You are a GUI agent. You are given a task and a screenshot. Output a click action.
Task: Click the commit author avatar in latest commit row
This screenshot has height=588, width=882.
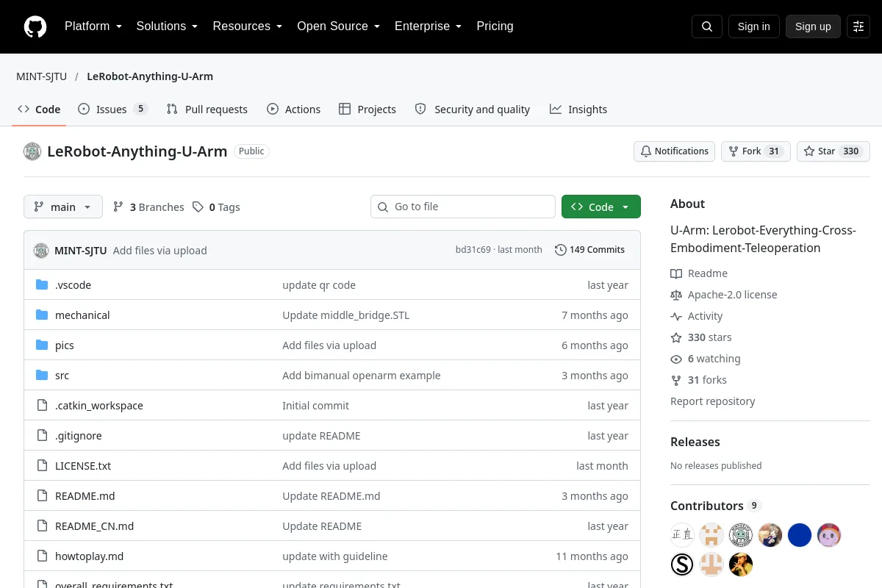[x=41, y=250]
